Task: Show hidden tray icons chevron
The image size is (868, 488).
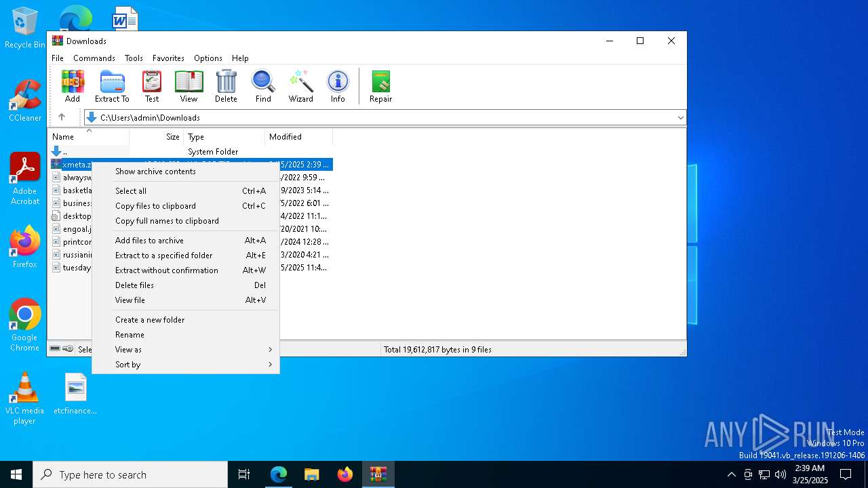Action: click(731, 474)
